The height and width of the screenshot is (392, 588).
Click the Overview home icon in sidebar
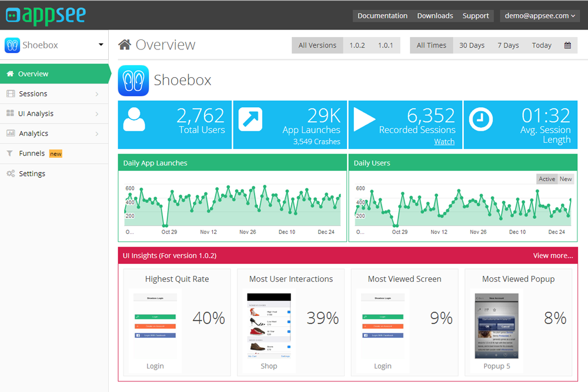pos(10,74)
